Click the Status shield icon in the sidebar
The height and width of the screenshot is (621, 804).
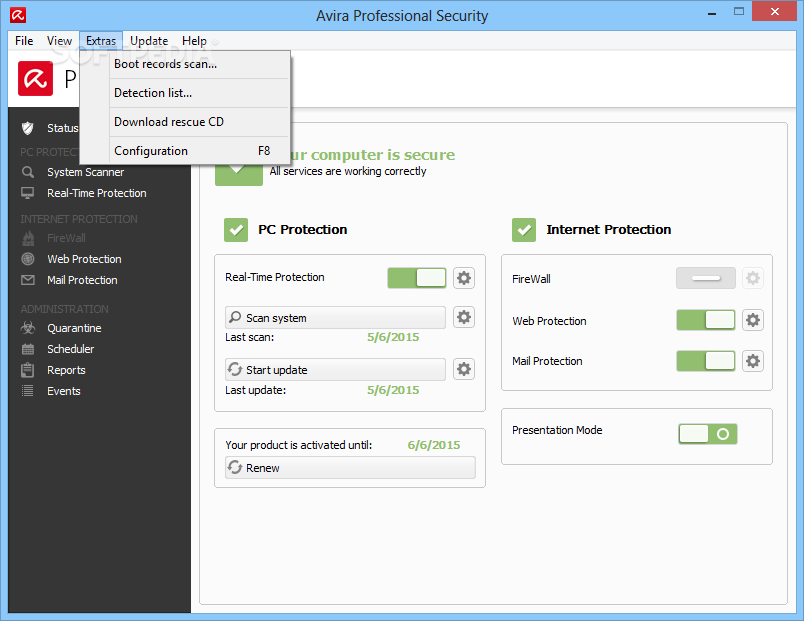28,128
